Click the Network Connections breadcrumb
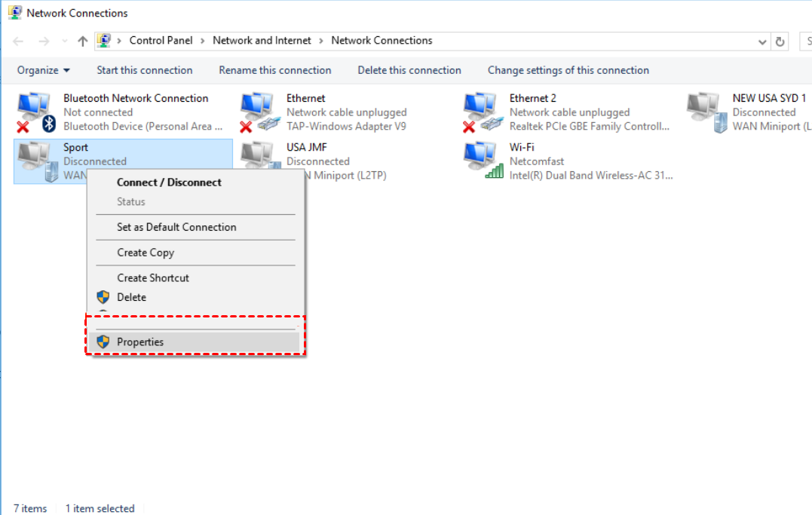 [381, 41]
